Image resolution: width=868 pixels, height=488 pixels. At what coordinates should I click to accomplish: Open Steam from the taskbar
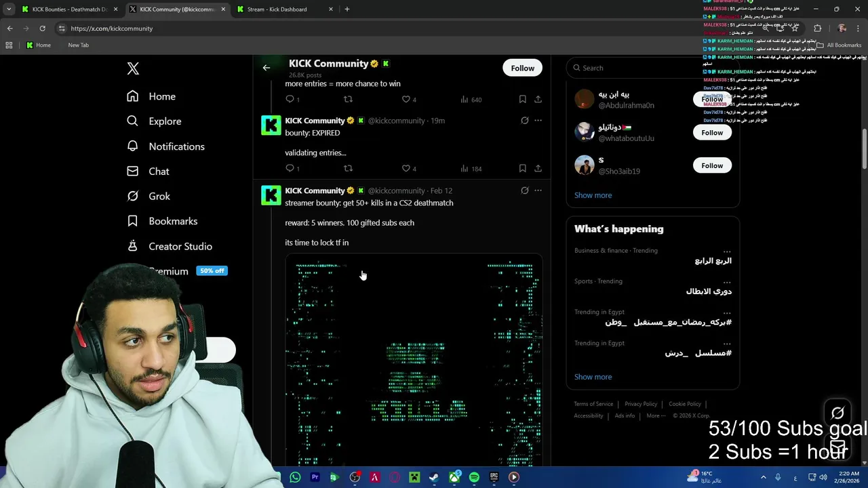434,477
